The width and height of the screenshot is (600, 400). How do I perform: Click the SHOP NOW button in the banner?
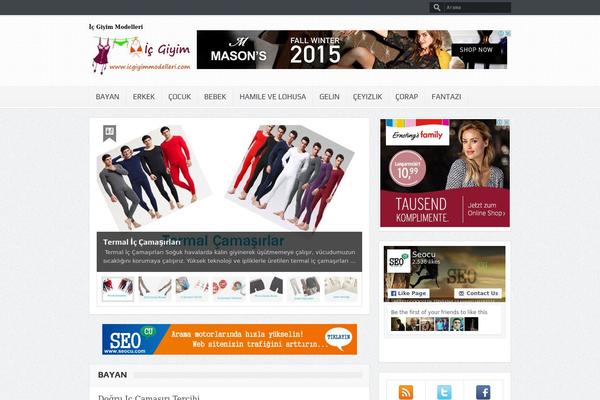[x=476, y=50]
